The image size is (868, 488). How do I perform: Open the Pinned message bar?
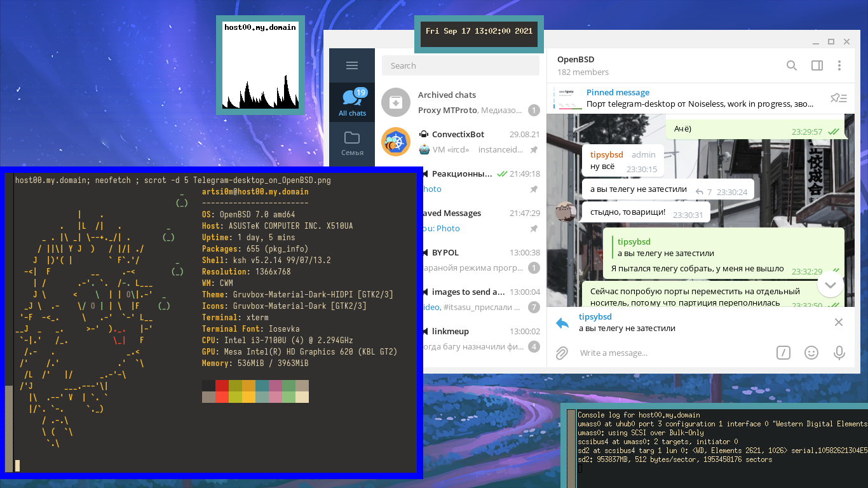coord(700,98)
